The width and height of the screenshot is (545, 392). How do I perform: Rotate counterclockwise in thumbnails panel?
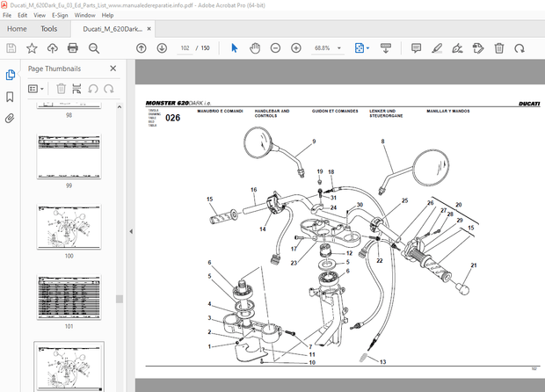[x=93, y=89]
